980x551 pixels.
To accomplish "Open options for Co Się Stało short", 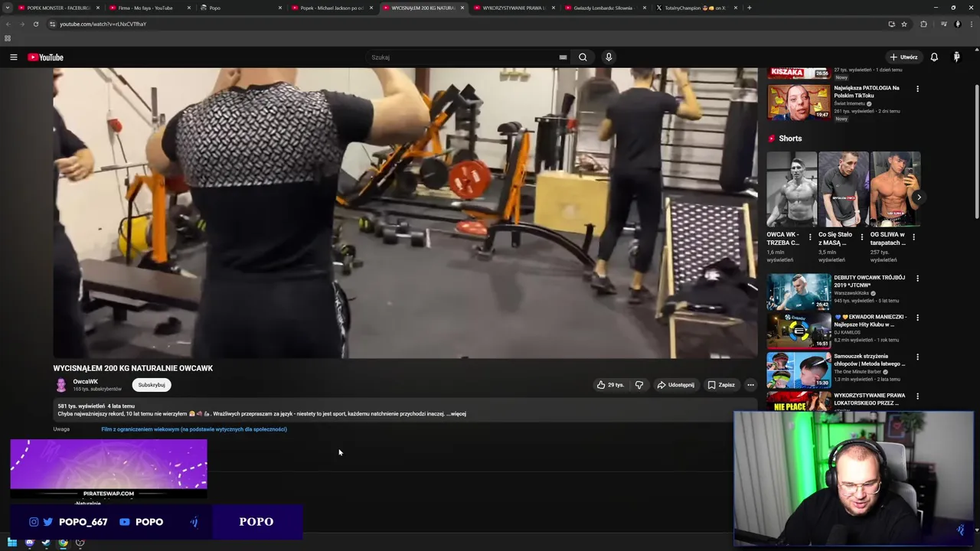I will click(x=861, y=237).
